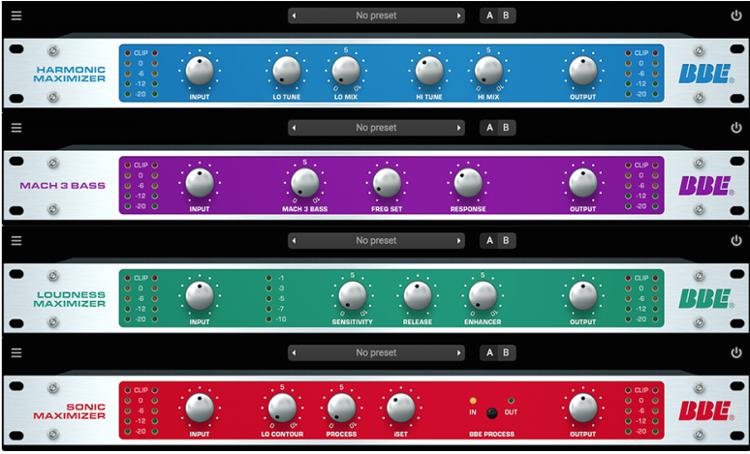The height and width of the screenshot is (454, 750).
Task: Toggle power on Sonic Maximizer plugin
Action: click(x=736, y=353)
